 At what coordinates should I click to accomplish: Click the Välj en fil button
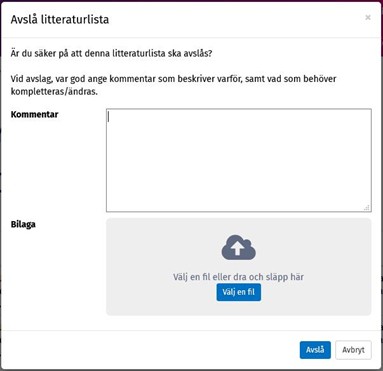[x=239, y=292]
